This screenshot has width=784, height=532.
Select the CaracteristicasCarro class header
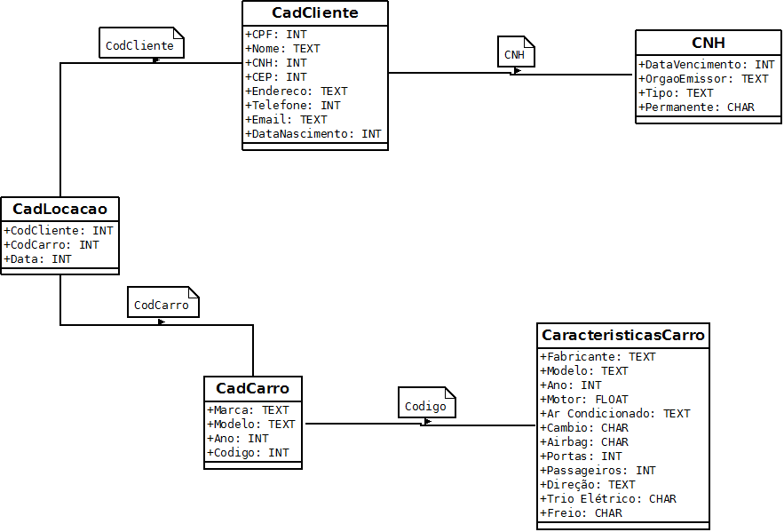pyautogui.click(x=623, y=336)
